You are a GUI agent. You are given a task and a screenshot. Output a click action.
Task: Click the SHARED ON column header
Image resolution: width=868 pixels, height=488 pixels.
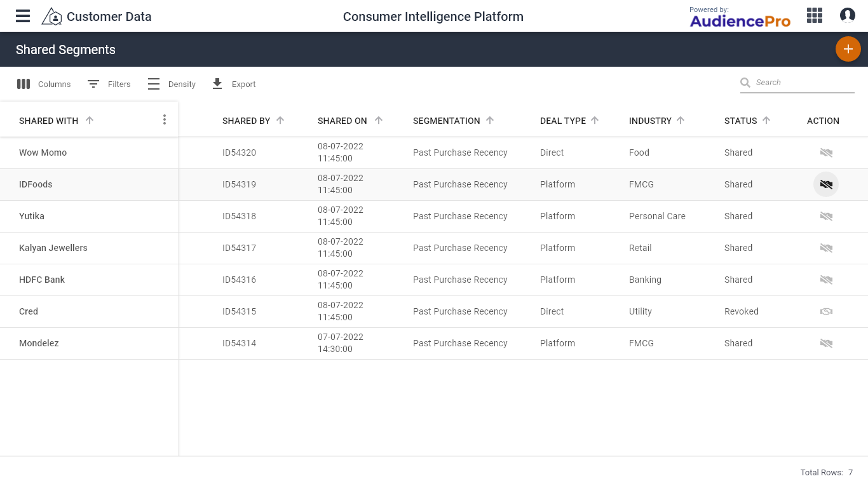(x=342, y=121)
